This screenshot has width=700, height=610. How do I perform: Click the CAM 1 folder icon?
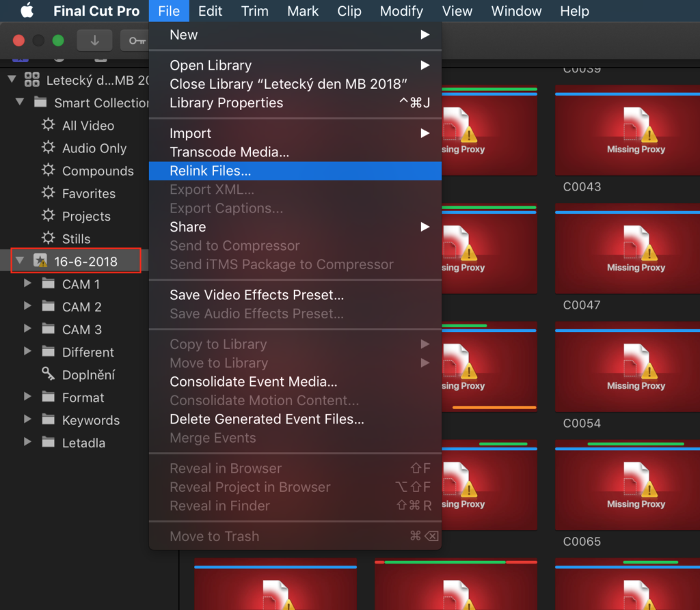point(49,283)
